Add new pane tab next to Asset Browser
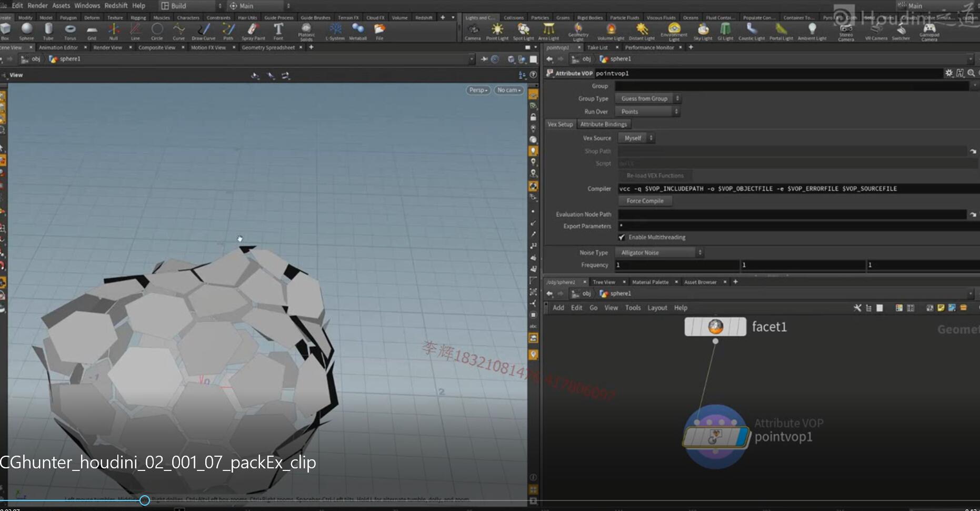 click(x=735, y=282)
